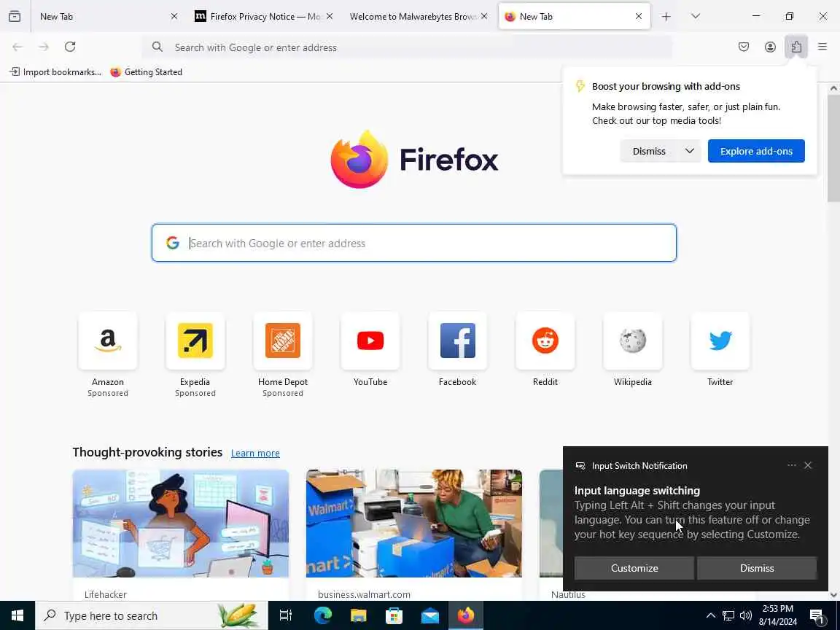Click Firefox icon on taskbar
The image size is (840, 630).
[465, 615]
